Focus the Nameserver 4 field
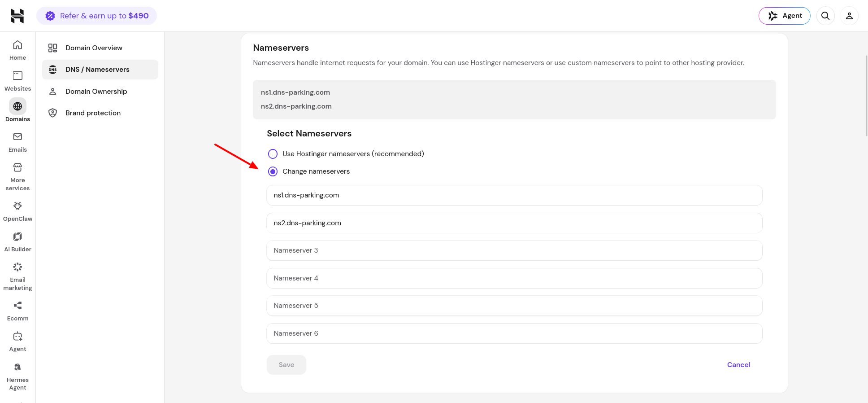The width and height of the screenshot is (868, 403). point(514,278)
